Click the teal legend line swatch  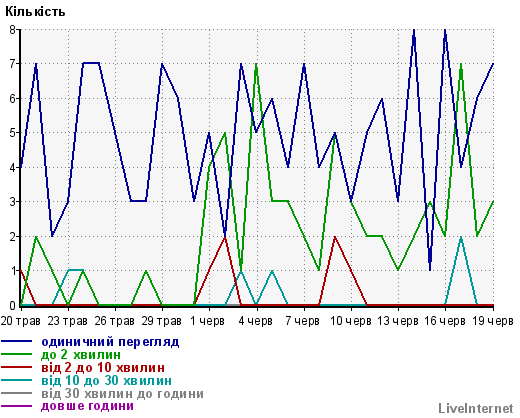click(17, 380)
